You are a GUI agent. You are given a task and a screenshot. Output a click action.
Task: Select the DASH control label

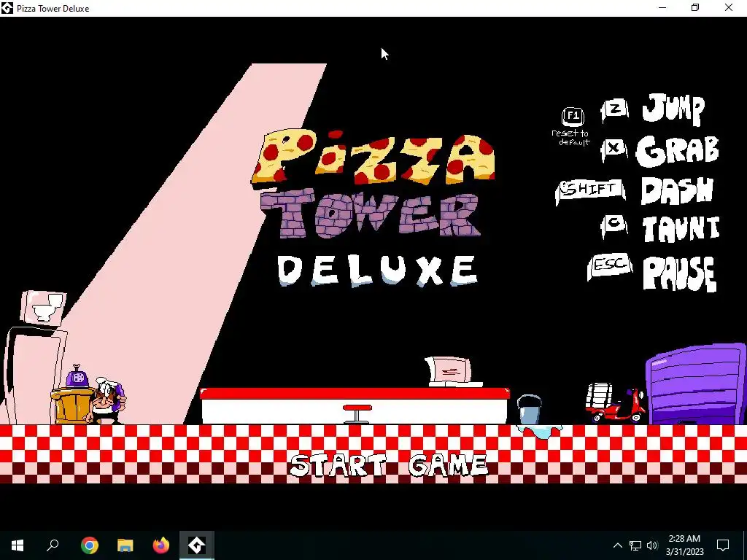(x=677, y=190)
